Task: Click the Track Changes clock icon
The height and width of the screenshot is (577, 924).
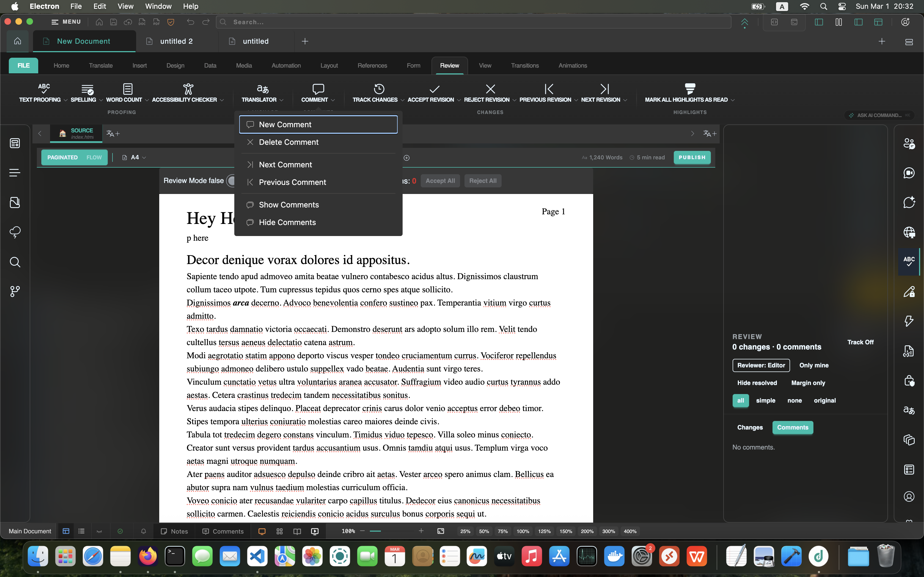Action: pos(378,89)
